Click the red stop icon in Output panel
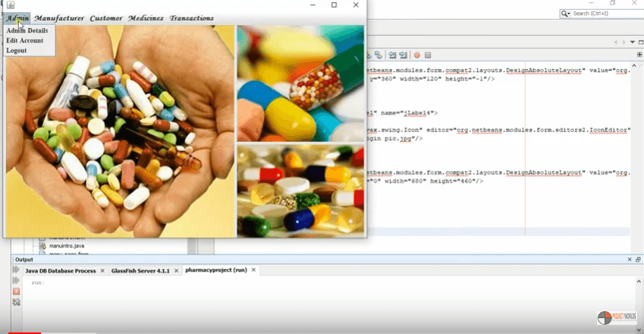644x334 pixels. tap(16, 291)
